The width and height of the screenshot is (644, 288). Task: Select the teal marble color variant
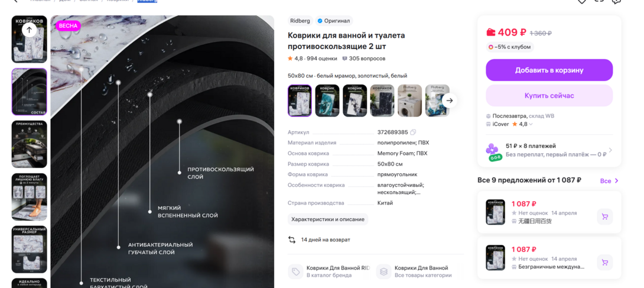tap(327, 101)
